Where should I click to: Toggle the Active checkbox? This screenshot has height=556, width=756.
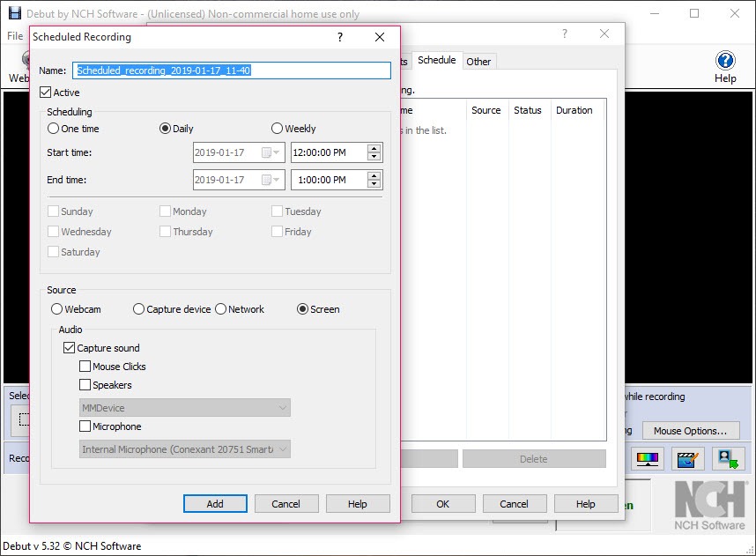(x=45, y=93)
